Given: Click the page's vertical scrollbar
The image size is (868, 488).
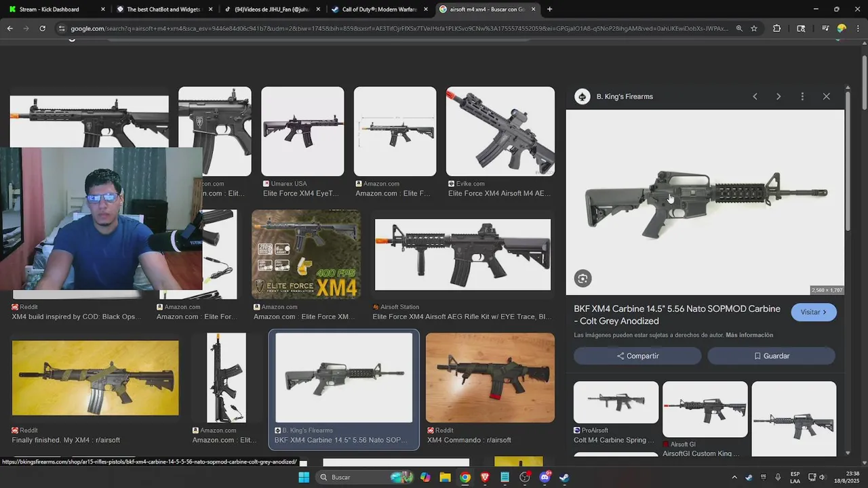Looking at the screenshot, I should point(864,81).
